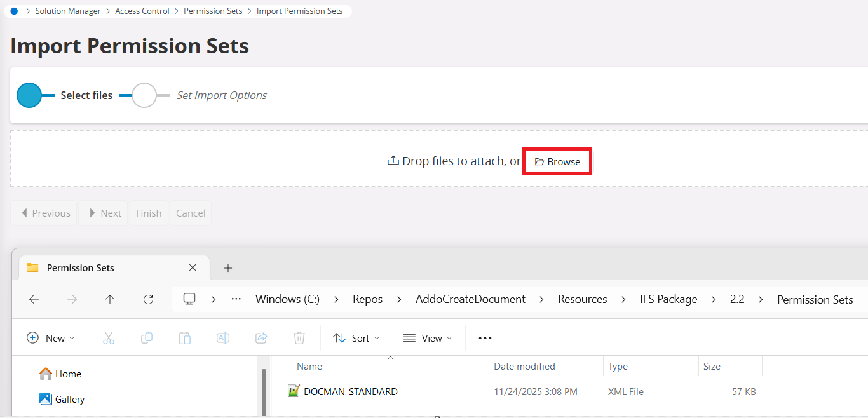Refresh the Explorer folder view

tap(148, 299)
